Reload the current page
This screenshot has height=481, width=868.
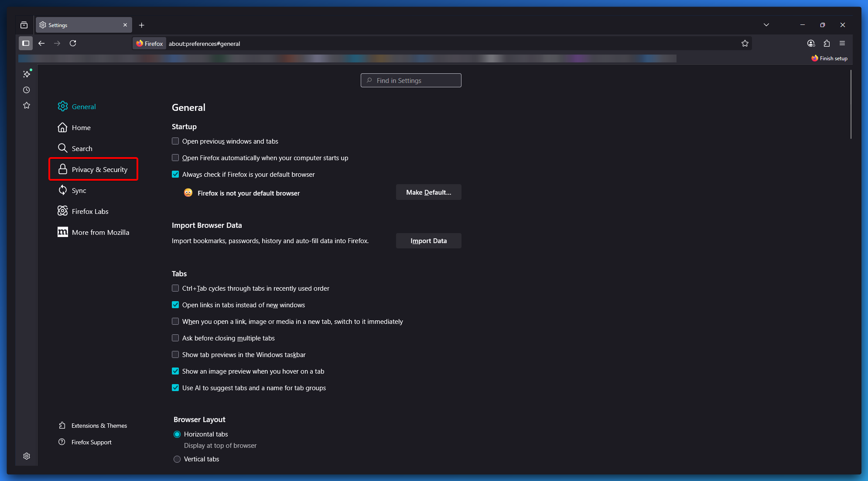coord(73,43)
